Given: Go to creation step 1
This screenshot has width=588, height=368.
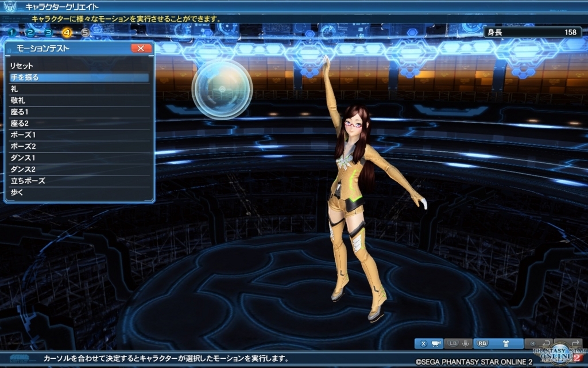Looking at the screenshot, I should point(11,33).
